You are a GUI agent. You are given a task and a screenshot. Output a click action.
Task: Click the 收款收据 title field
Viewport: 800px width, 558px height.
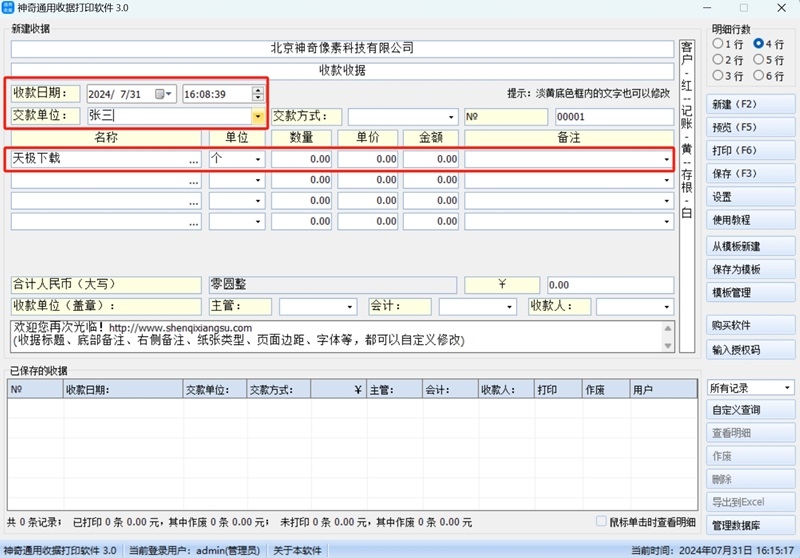(x=342, y=71)
